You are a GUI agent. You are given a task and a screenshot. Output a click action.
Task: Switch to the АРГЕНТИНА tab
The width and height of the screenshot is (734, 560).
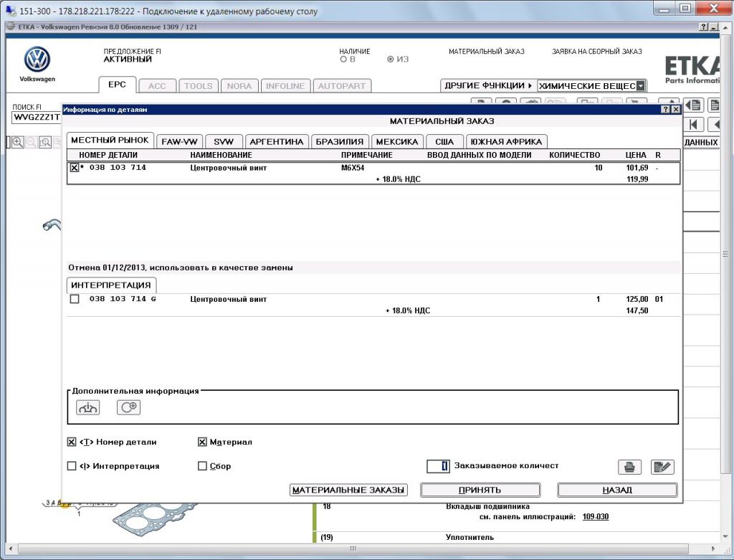pos(277,141)
